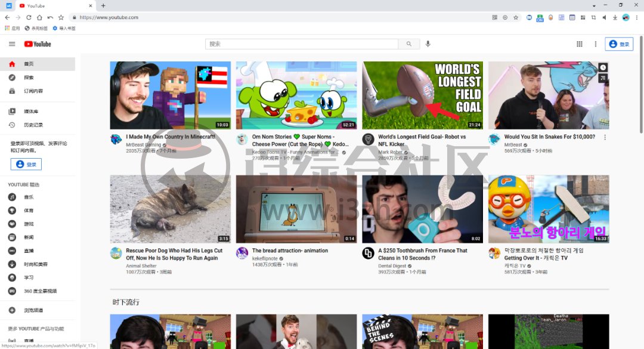The image size is (644, 349).
Task: Click the 登录 button in the header
Action: coord(619,44)
